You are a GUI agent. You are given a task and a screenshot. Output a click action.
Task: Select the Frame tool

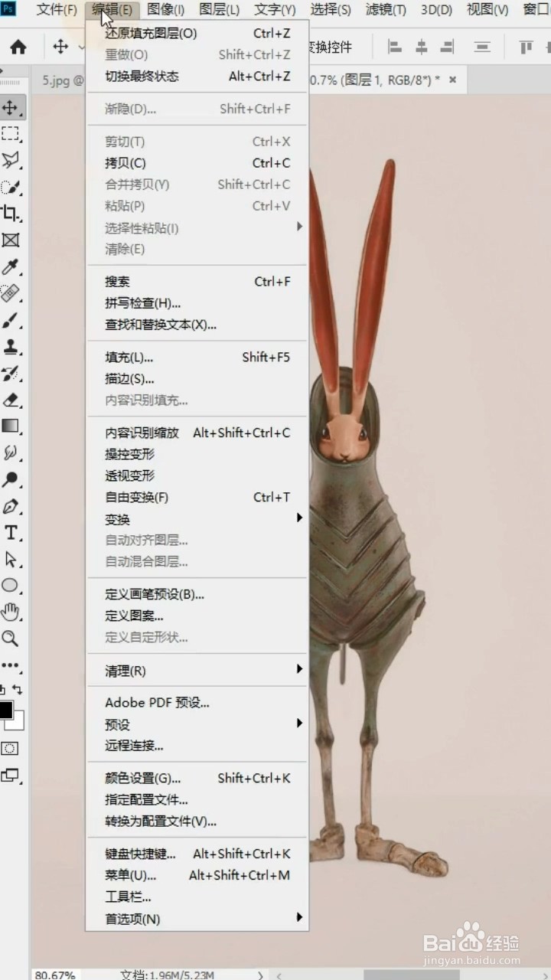click(x=11, y=240)
